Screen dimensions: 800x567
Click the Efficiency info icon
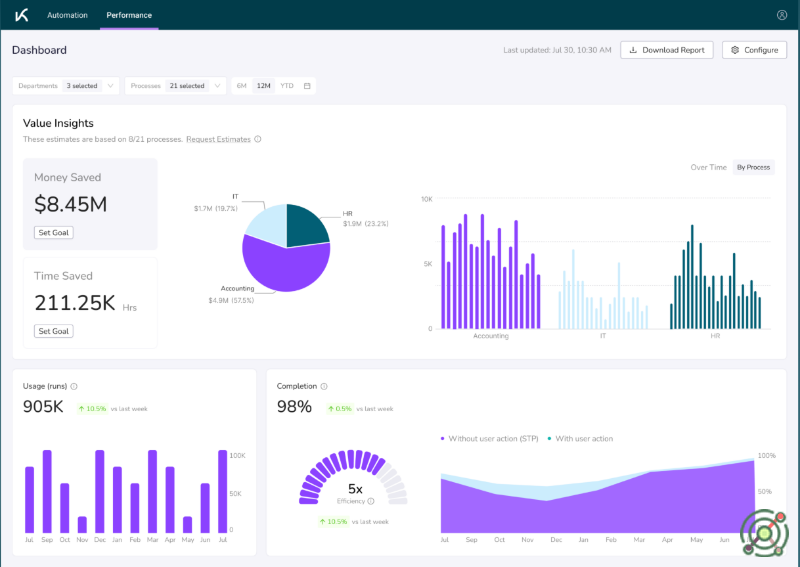pyautogui.click(x=371, y=501)
